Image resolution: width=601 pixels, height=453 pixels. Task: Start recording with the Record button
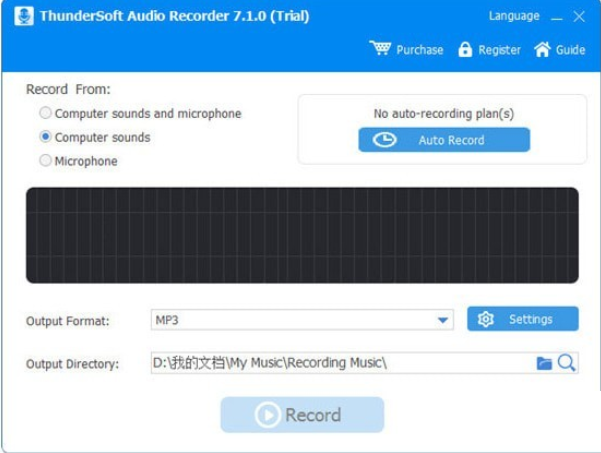[x=302, y=415]
